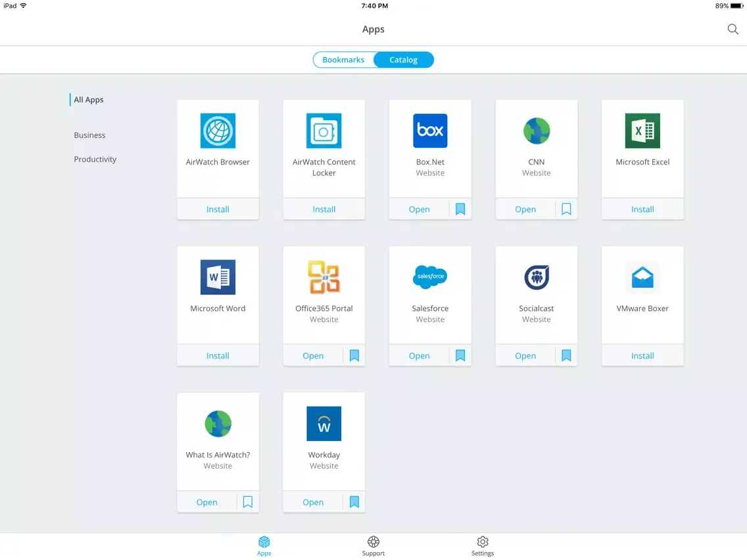
Task: Tap the AirWatch Browser app icon
Action: click(218, 131)
